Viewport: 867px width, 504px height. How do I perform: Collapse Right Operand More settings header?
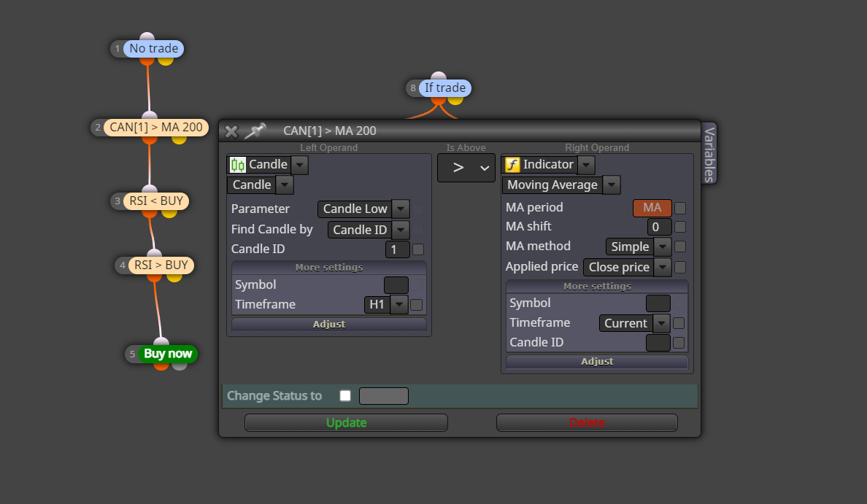[x=597, y=286]
